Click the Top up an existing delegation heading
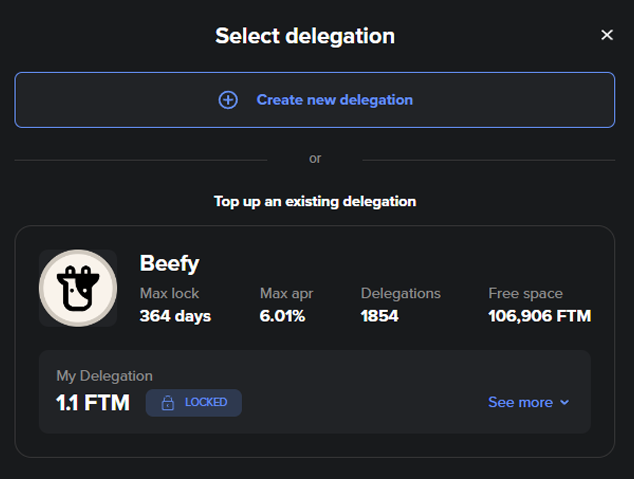Image resolution: width=634 pixels, height=479 pixels. pyautogui.click(x=315, y=201)
